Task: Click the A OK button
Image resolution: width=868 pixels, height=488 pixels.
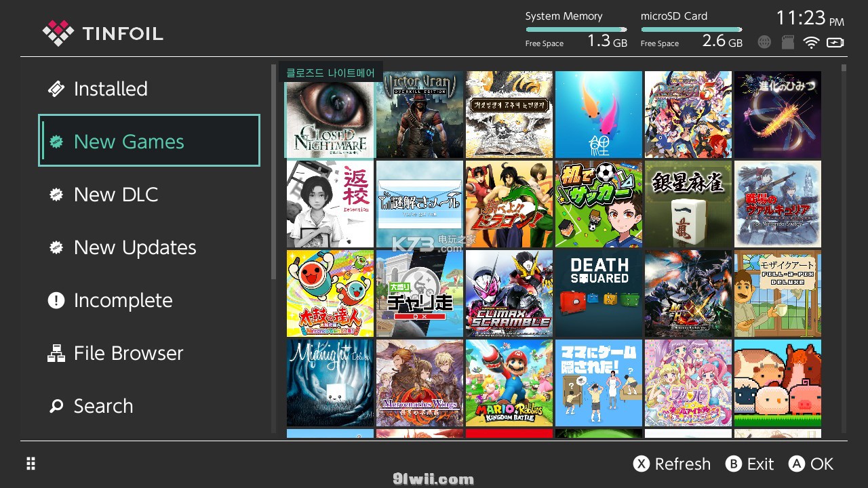Action: [811, 464]
